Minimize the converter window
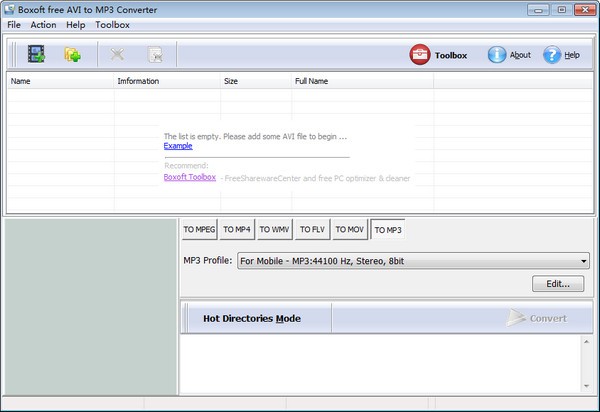 click(538, 10)
